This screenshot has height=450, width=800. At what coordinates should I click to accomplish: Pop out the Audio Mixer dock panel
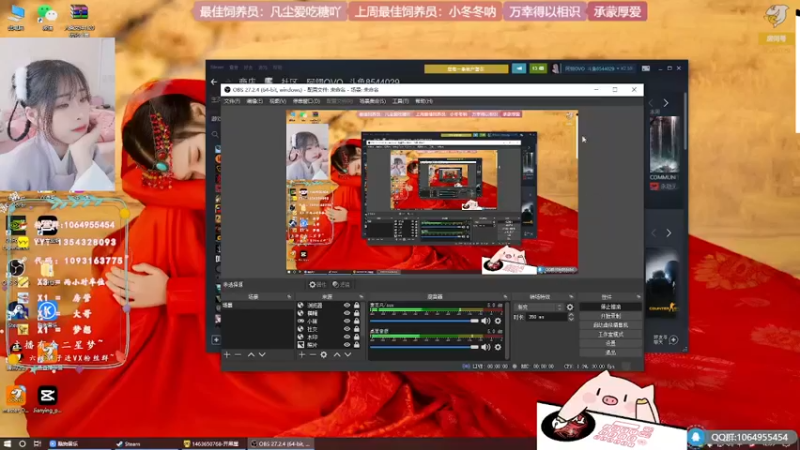[506, 296]
